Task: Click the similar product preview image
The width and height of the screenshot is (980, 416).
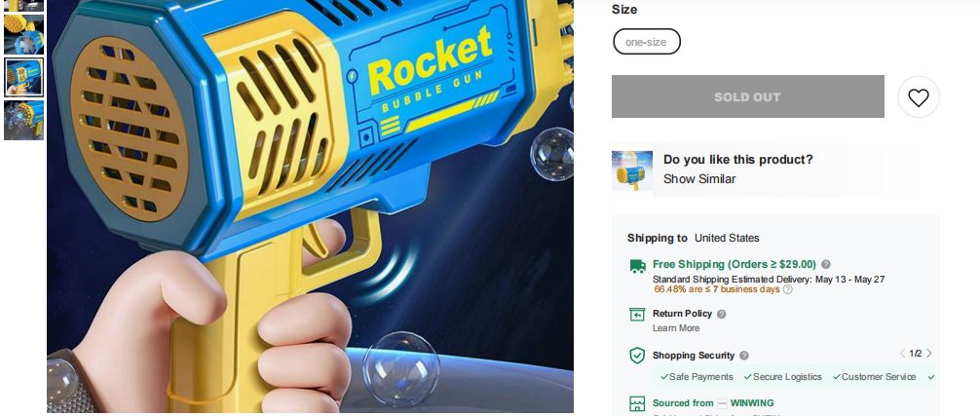Action: (632, 170)
